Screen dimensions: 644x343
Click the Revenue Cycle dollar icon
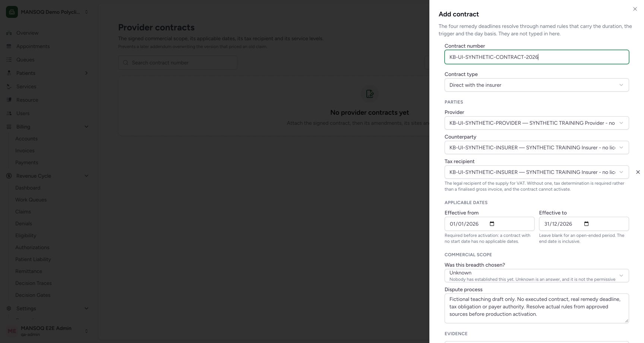point(9,176)
